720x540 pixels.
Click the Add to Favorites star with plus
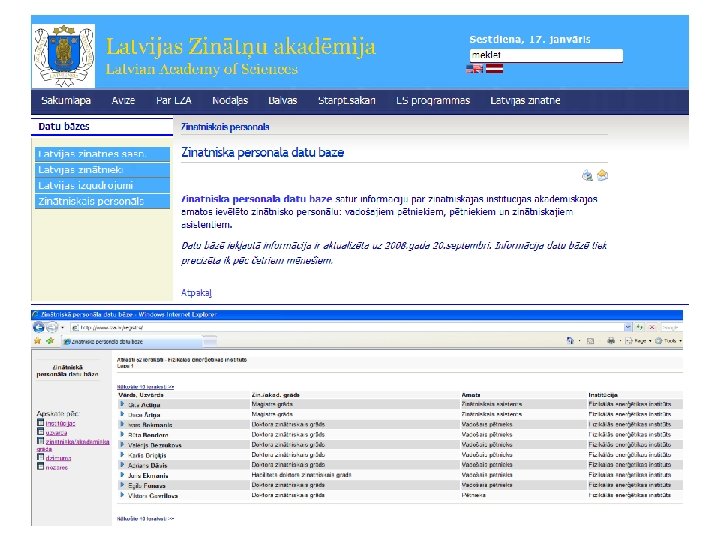click(x=50, y=341)
